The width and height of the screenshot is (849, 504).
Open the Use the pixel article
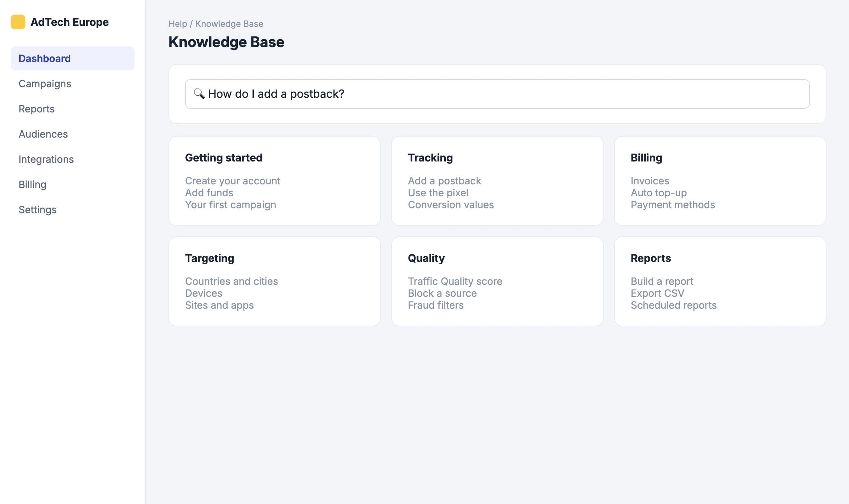pos(438,193)
